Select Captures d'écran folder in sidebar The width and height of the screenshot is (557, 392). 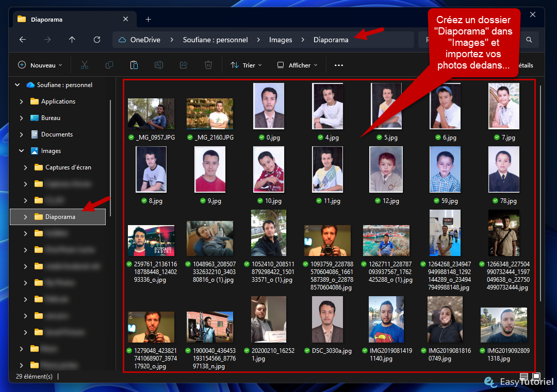(x=68, y=167)
